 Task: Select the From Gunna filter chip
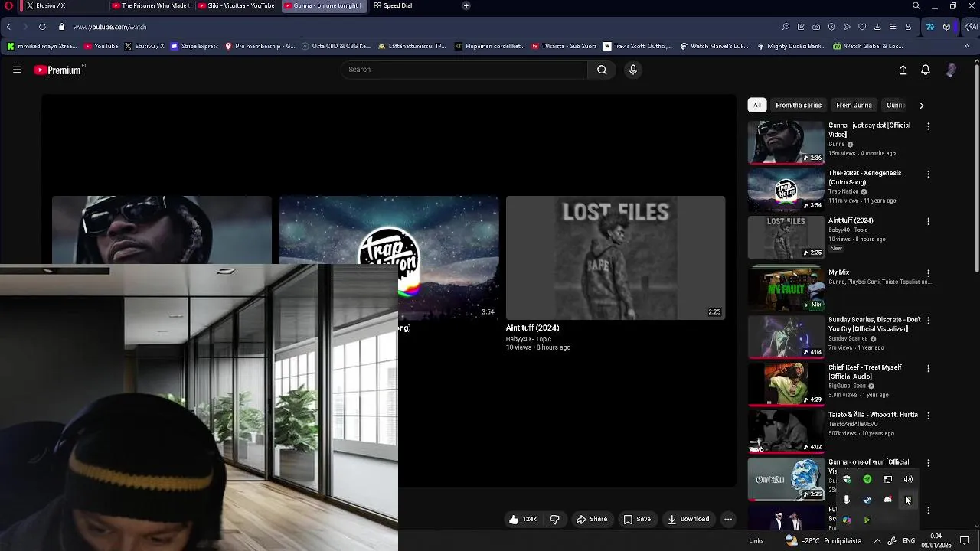tap(854, 106)
